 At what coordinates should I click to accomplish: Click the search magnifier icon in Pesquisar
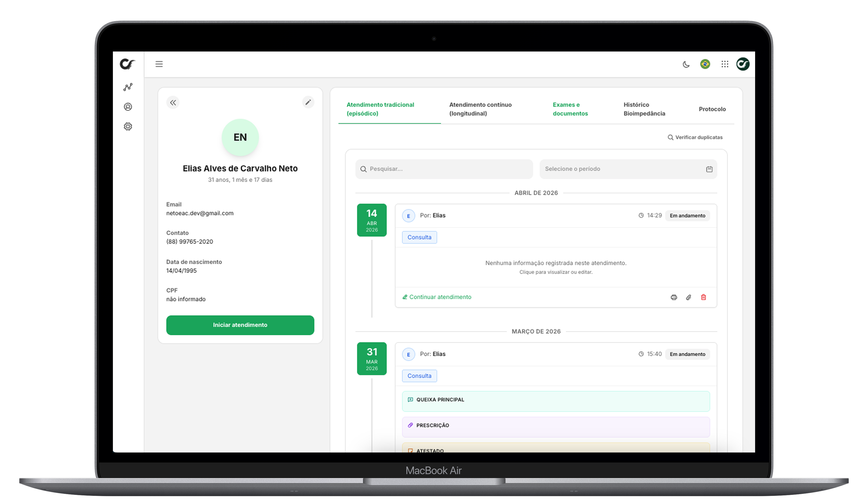(364, 169)
